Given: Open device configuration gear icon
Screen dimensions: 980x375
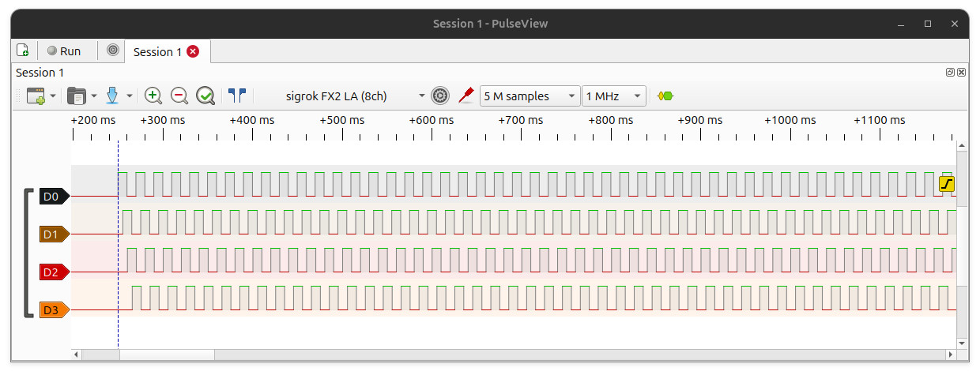Looking at the screenshot, I should pyautogui.click(x=440, y=96).
